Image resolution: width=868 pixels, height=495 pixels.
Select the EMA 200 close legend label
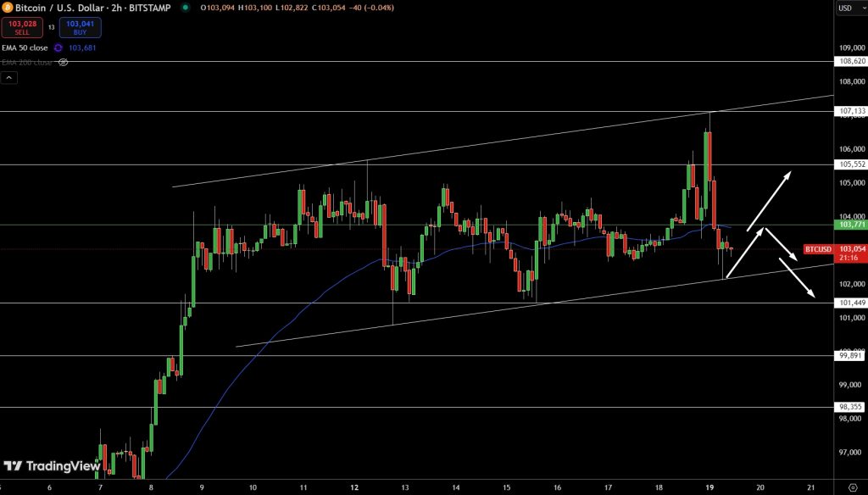click(x=26, y=62)
